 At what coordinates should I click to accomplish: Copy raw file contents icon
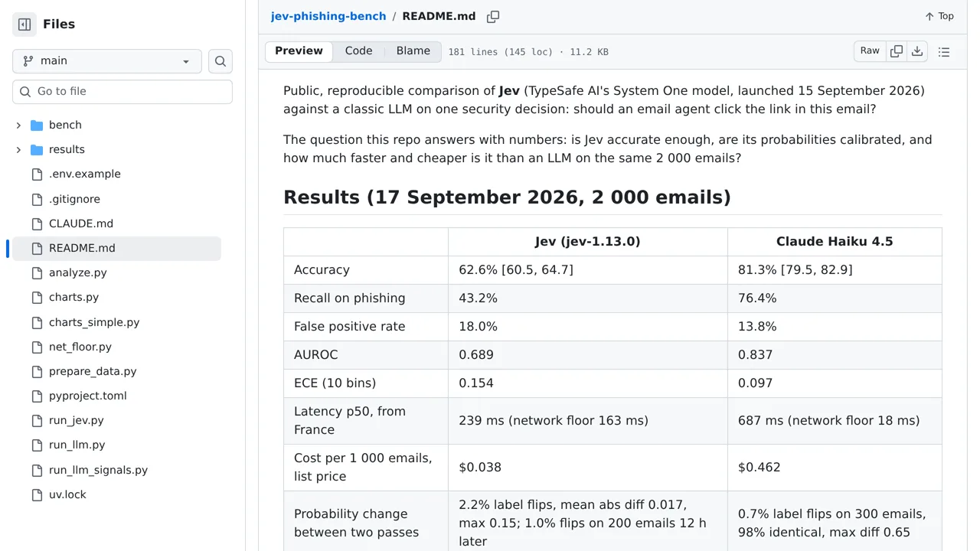(x=897, y=51)
